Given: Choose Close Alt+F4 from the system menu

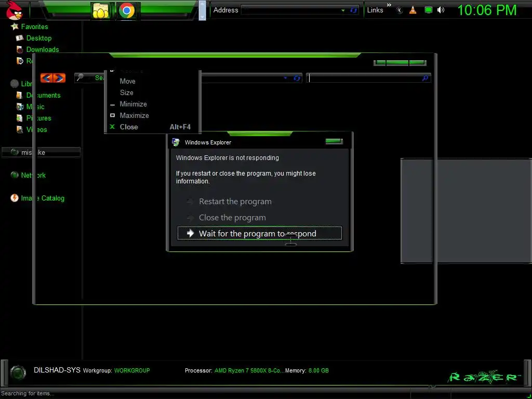Looking at the screenshot, I should pos(152,127).
